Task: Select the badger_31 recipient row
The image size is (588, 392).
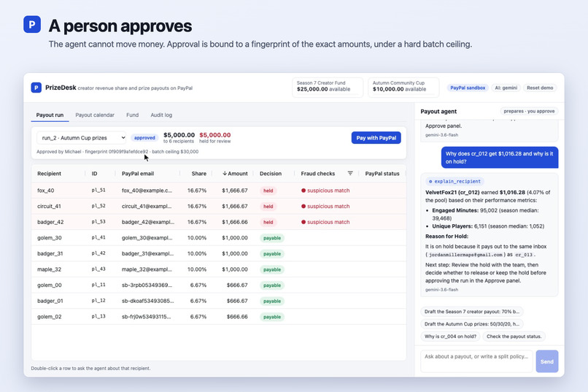Action: coord(219,253)
